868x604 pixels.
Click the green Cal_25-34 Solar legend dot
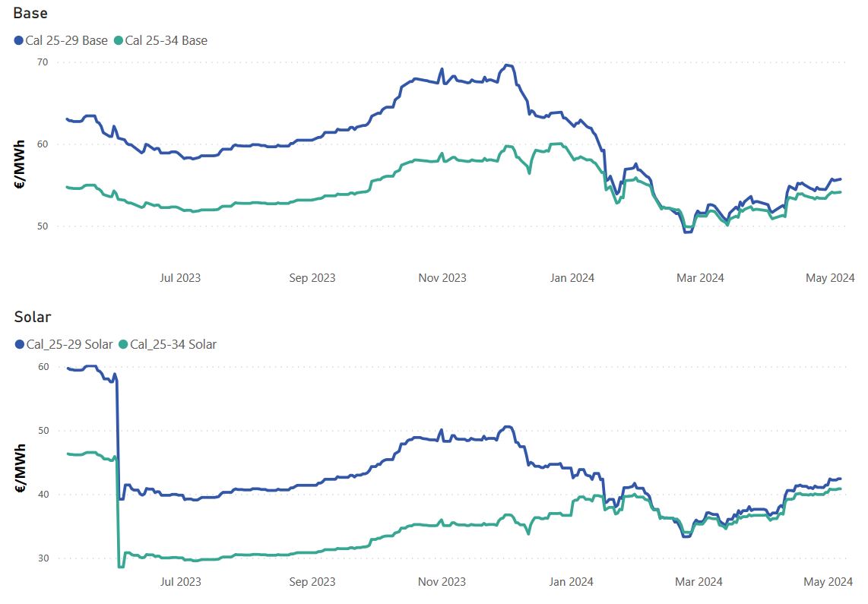click(x=124, y=344)
